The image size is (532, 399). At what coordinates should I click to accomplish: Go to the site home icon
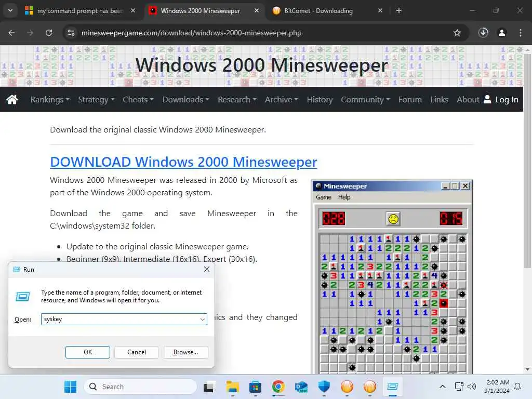[12, 99]
